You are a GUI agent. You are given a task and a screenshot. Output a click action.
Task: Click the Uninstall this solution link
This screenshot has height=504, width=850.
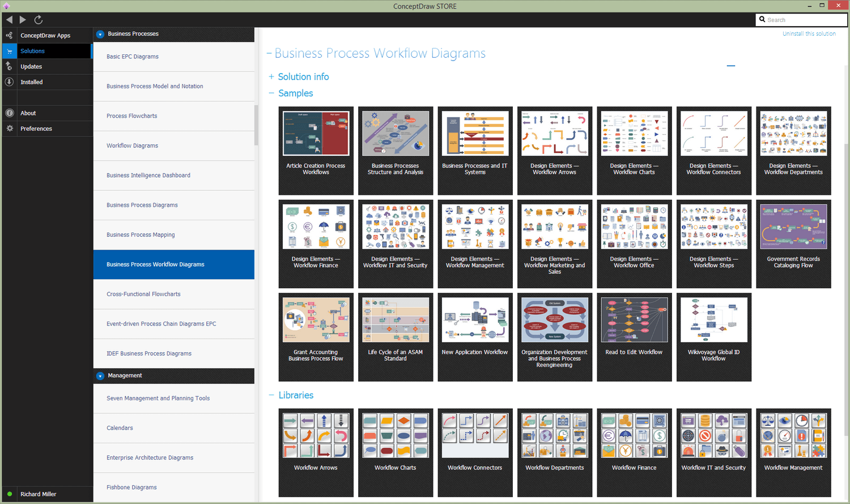point(809,34)
